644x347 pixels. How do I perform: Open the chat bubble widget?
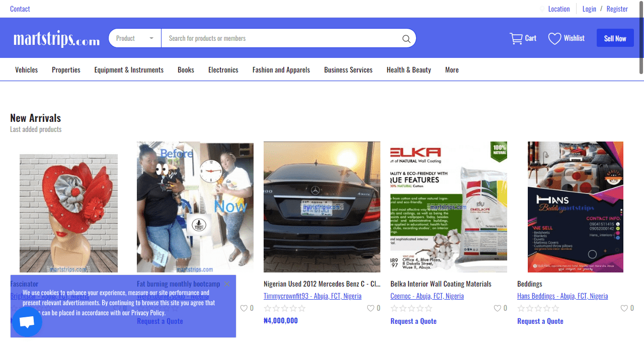tap(27, 322)
